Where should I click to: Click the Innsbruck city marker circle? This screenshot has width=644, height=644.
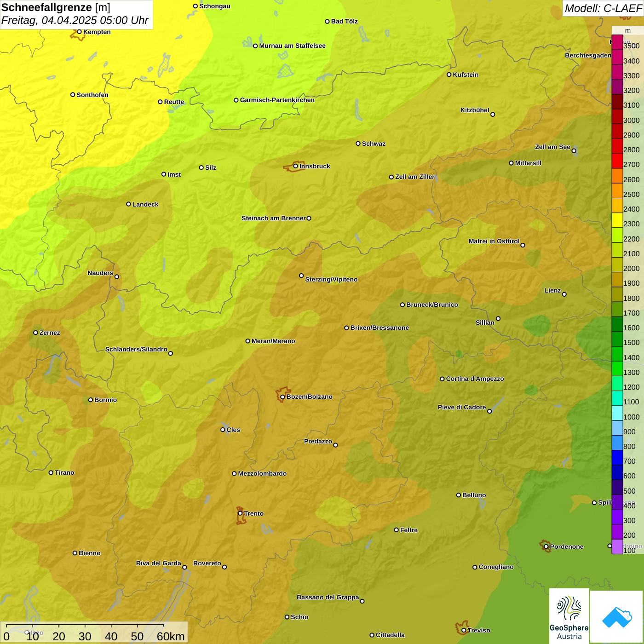(x=296, y=166)
